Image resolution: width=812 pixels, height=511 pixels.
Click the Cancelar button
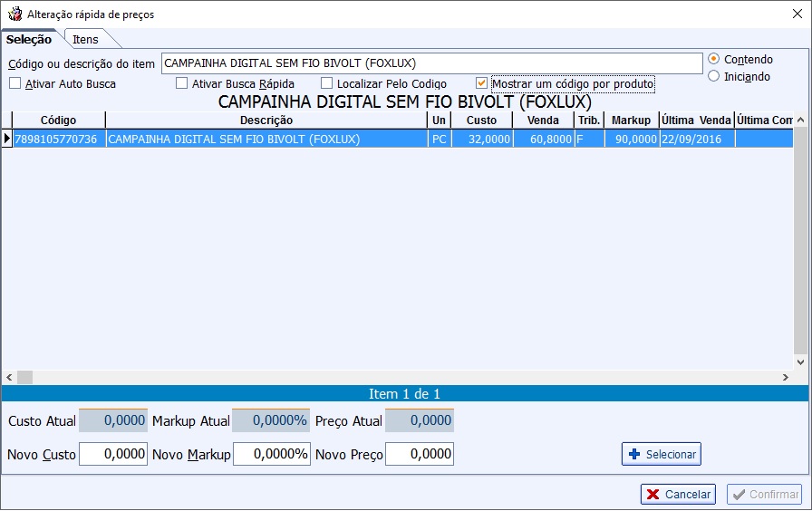point(679,494)
